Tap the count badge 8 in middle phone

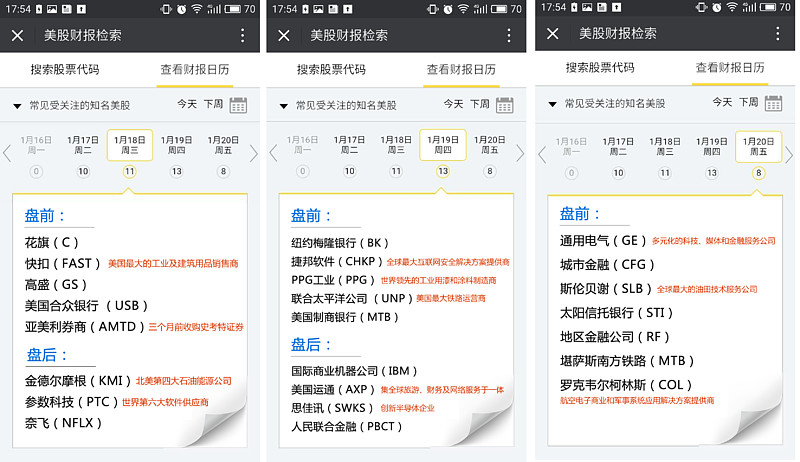coord(490,171)
